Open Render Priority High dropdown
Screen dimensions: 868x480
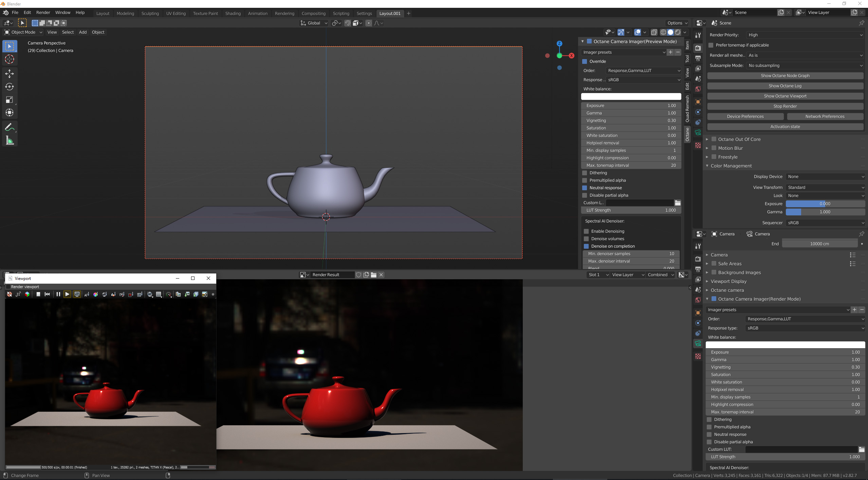(805, 35)
